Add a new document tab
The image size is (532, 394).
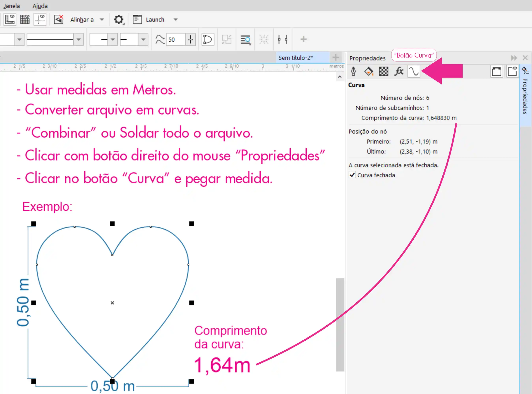tap(335, 57)
